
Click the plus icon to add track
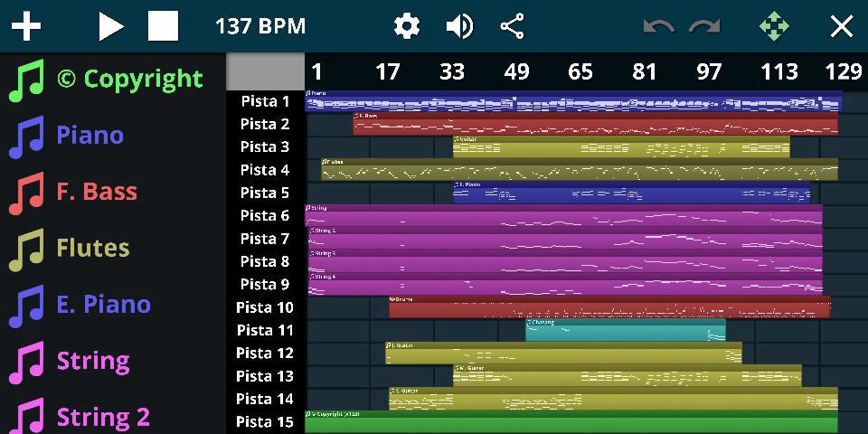tap(26, 26)
